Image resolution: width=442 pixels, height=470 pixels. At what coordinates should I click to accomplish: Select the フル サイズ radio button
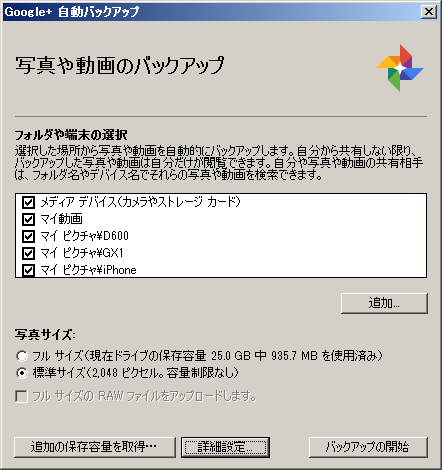[x=22, y=356]
